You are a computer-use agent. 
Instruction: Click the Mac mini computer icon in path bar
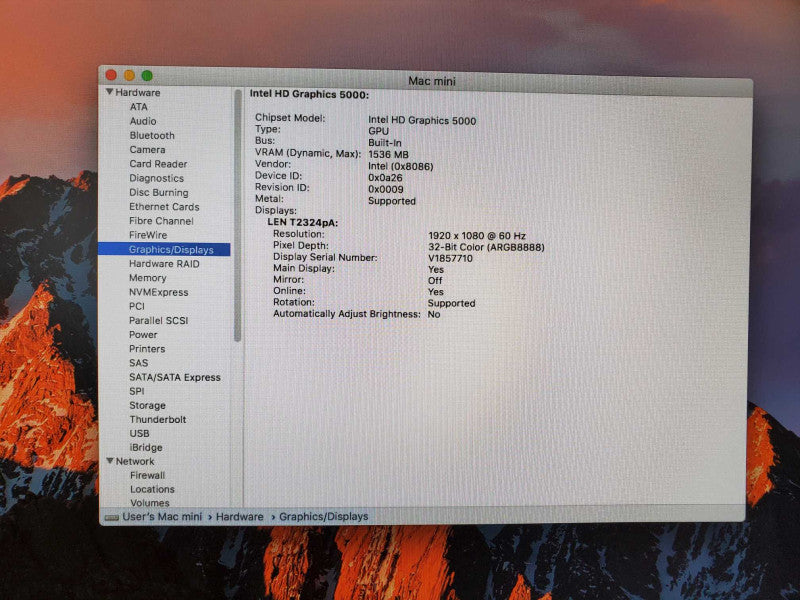112,517
